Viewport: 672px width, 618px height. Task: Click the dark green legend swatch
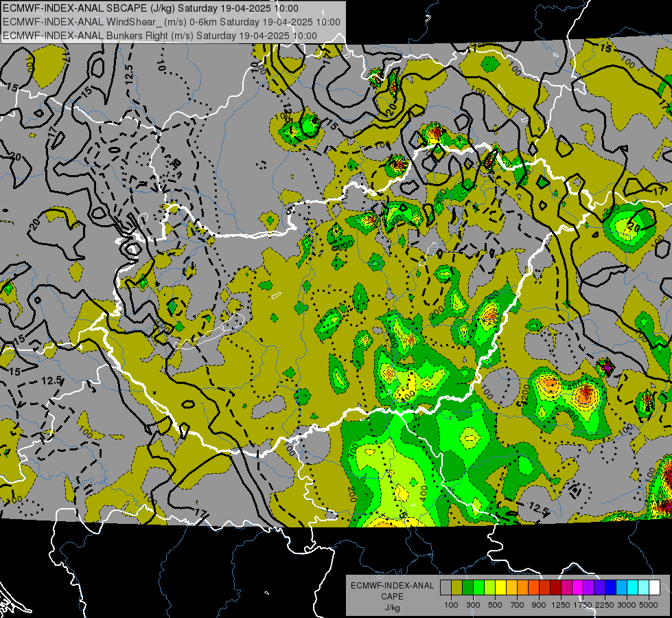click(467, 587)
